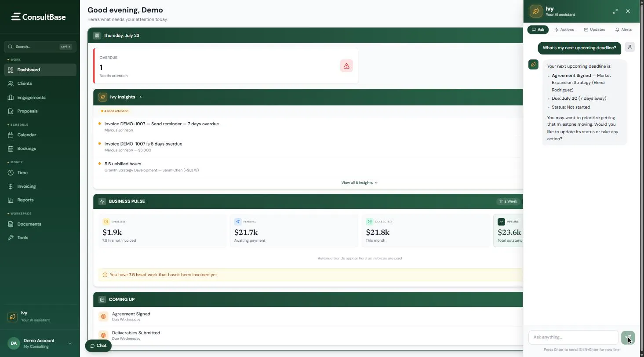This screenshot has height=357, width=644.
Task: Click the Pipeline trend icon
Action: click(501, 222)
